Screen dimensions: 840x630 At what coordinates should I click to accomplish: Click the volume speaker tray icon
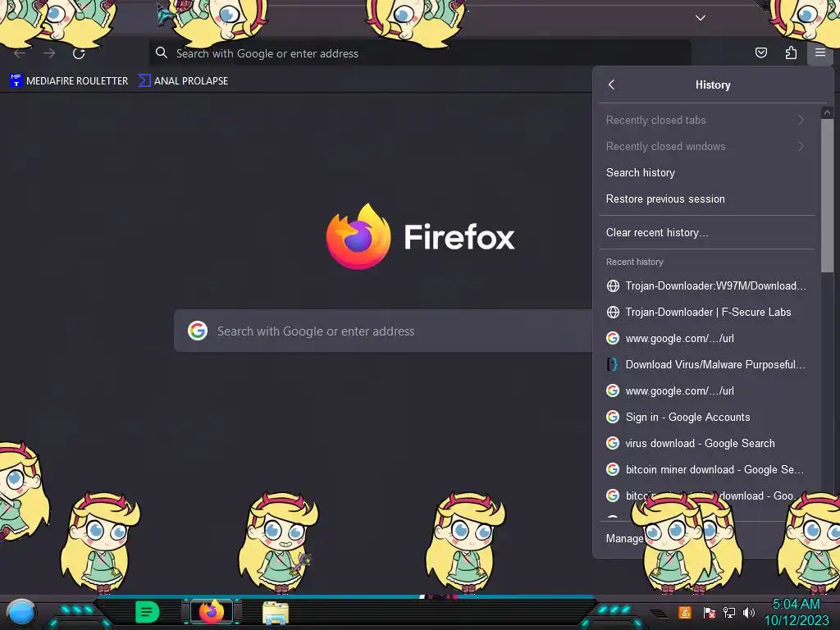point(749,612)
